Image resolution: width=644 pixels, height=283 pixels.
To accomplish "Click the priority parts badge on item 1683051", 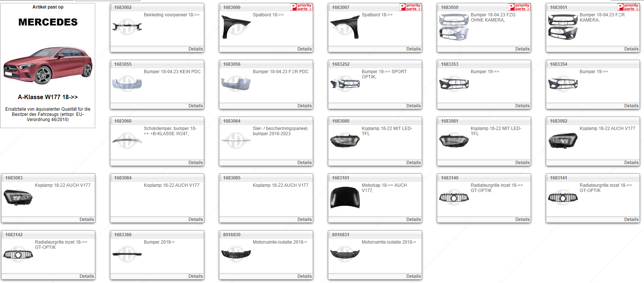I will (x=628, y=7).
